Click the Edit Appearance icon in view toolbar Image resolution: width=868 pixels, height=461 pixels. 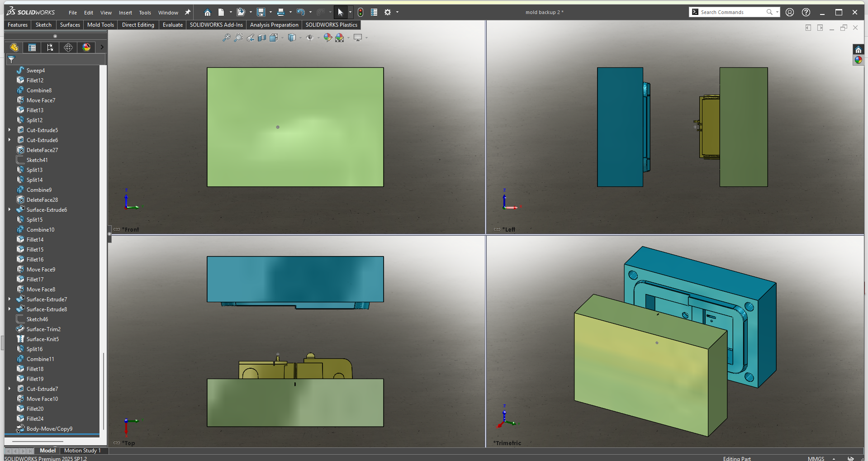tap(327, 38)
